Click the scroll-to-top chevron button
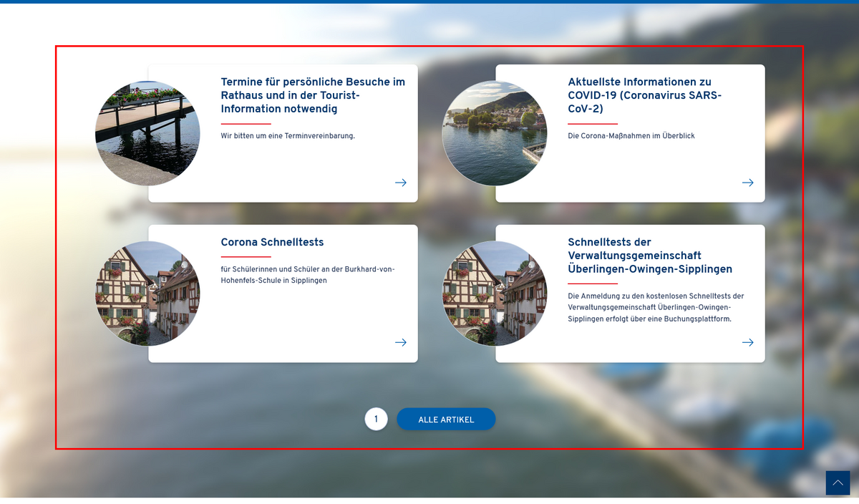859x504 pixels. (838, 483)
